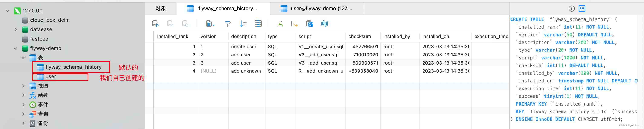
Task: Click the 127.0.0.1 connection icon
Action: 17,10
